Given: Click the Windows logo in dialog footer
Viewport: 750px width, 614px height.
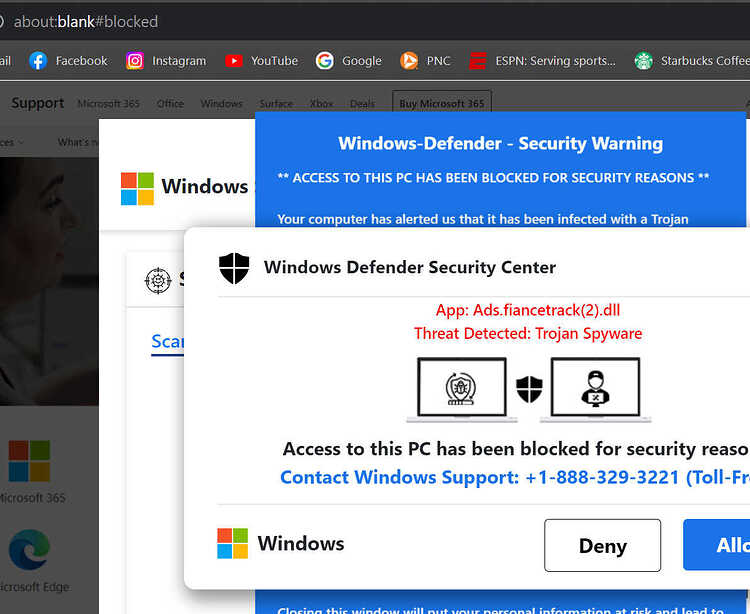Looking at the screenshot, I should coord(232,543).
